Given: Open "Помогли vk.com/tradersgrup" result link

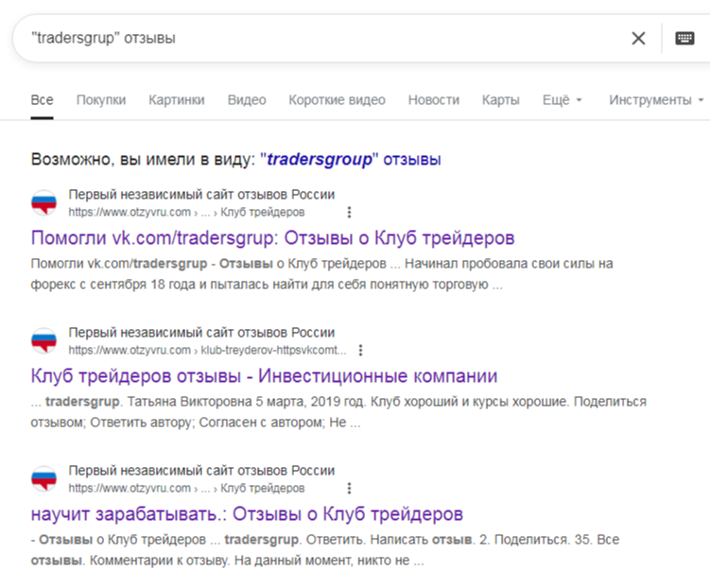Looking at the screenshot, I should click(x=272, y=237).
